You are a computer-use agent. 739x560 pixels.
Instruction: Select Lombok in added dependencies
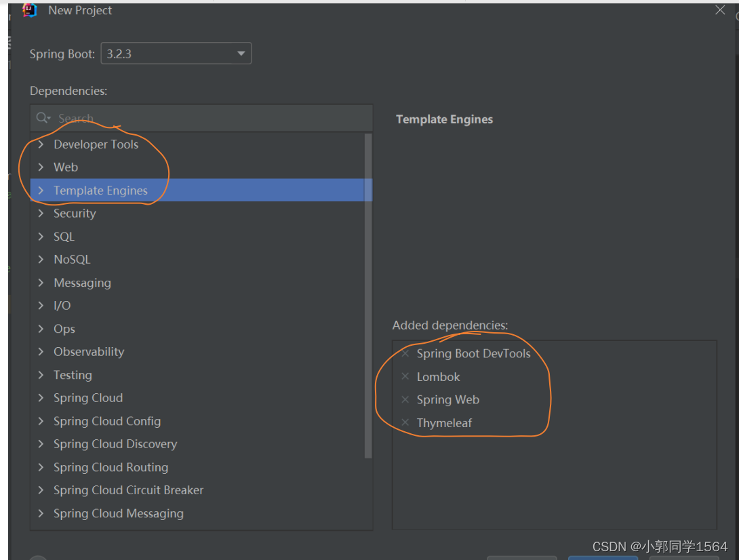(x=438, y=377)
